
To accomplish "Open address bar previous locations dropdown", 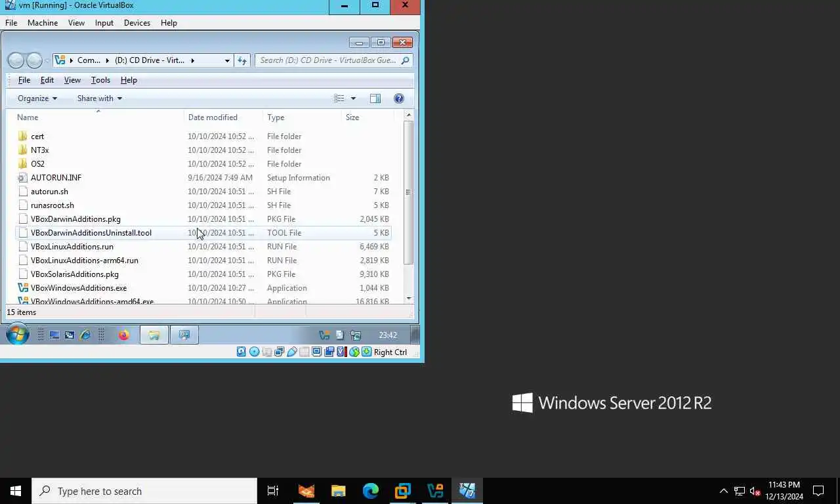I will point(227,60).
